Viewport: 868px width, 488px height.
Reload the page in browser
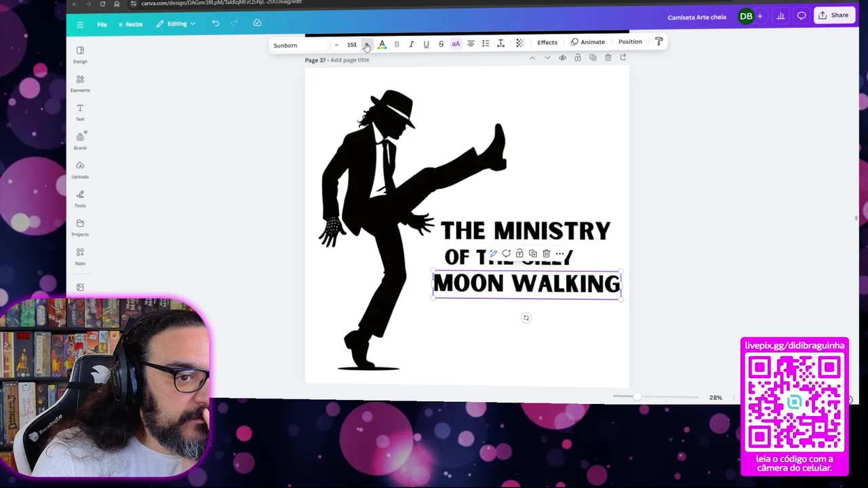tap(103, 3)
